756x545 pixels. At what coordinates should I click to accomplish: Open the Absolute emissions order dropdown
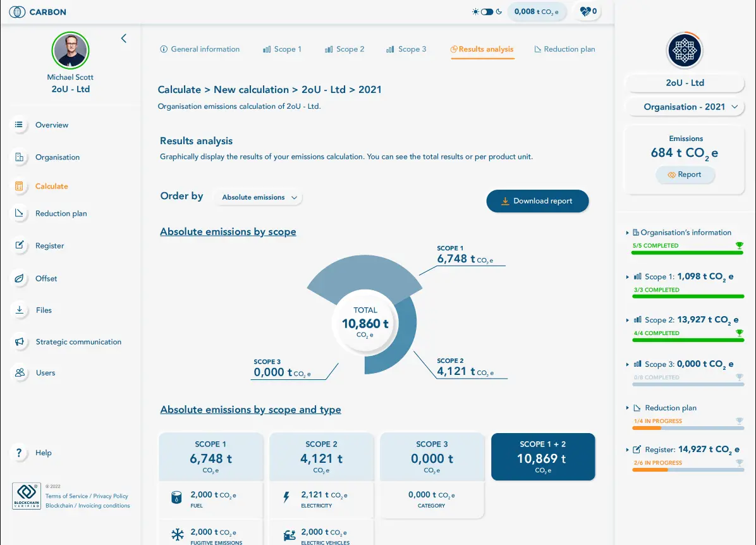257,197
